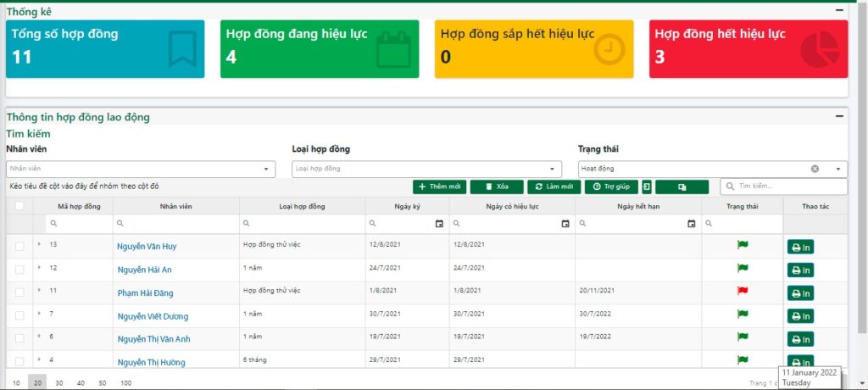868x390 pixels.
Task: Check the row checkbox for contract 12
Action: [19, 270]
